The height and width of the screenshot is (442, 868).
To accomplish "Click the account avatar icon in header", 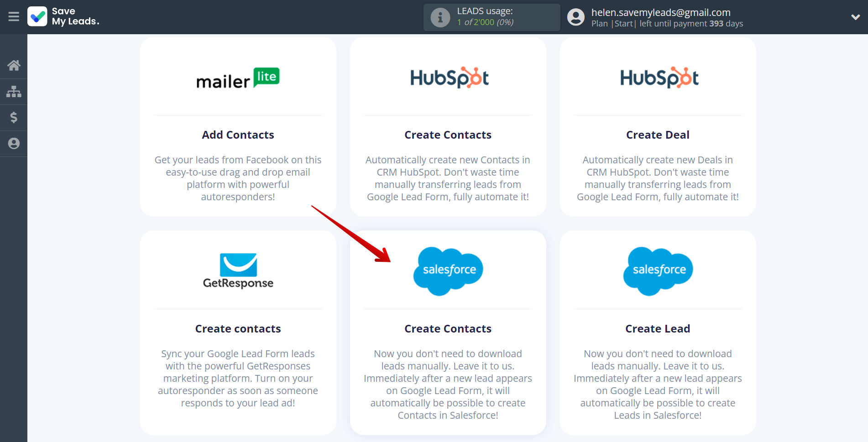I will [575, 17].
